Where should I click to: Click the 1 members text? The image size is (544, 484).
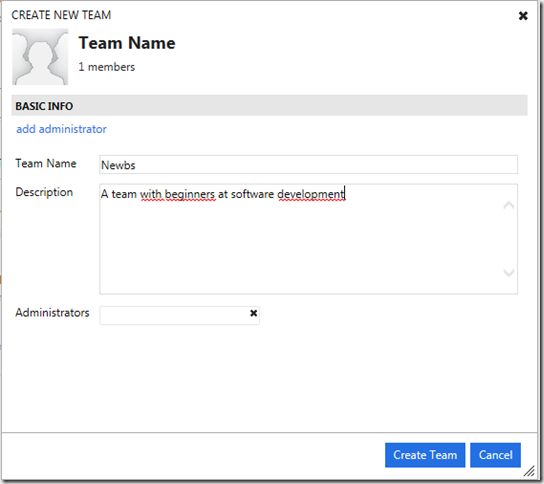107,67
